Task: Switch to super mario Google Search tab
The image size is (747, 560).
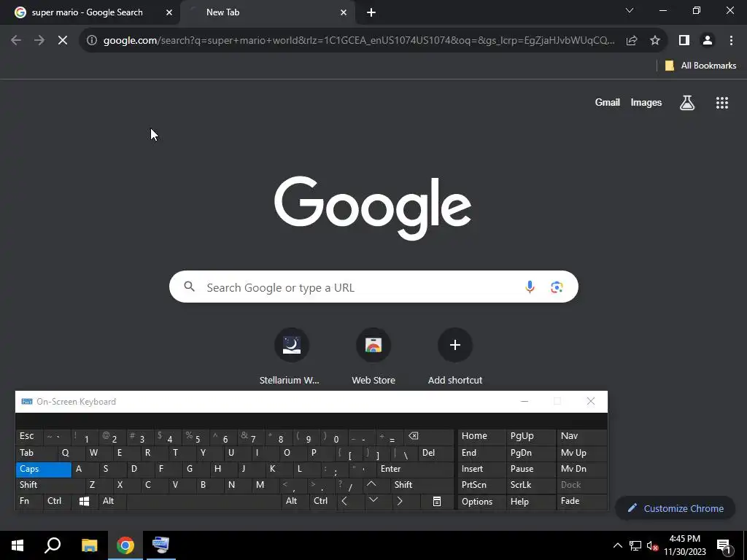Action: click(88, 12)
